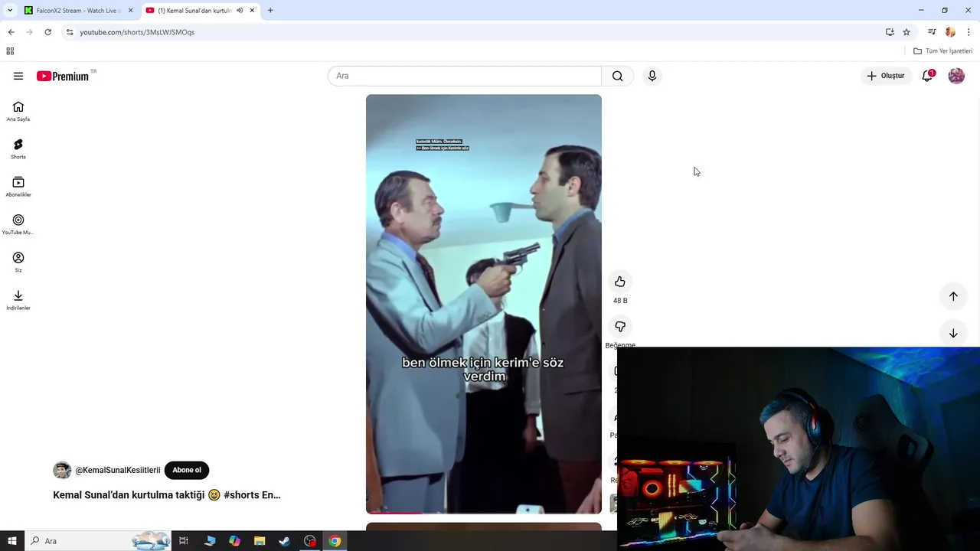Open the Short title Kemal Sunal'dan kurtulma taktiği
This screenshot has width=980, height=551.
pyautogui.click(x=167, y=495)
